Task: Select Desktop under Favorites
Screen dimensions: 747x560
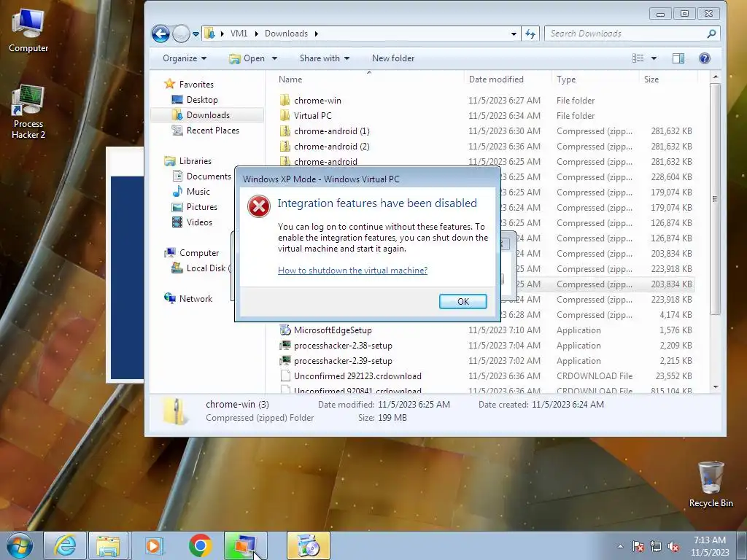Action: click(202, 99)
